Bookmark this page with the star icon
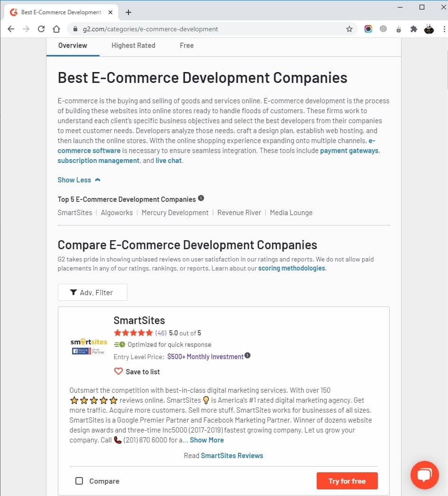448x496 pixels. 349,29
